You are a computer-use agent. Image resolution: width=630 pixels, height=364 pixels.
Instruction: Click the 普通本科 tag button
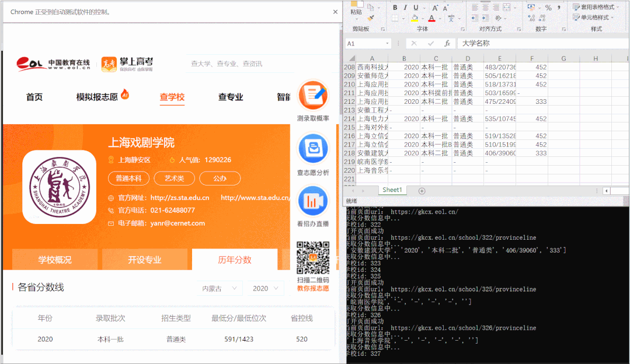point(128,178)
